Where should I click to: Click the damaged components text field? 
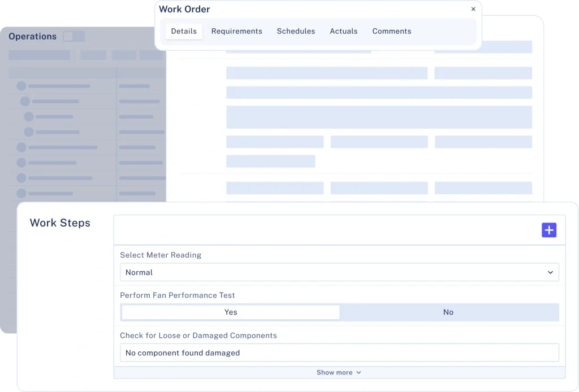339,352
